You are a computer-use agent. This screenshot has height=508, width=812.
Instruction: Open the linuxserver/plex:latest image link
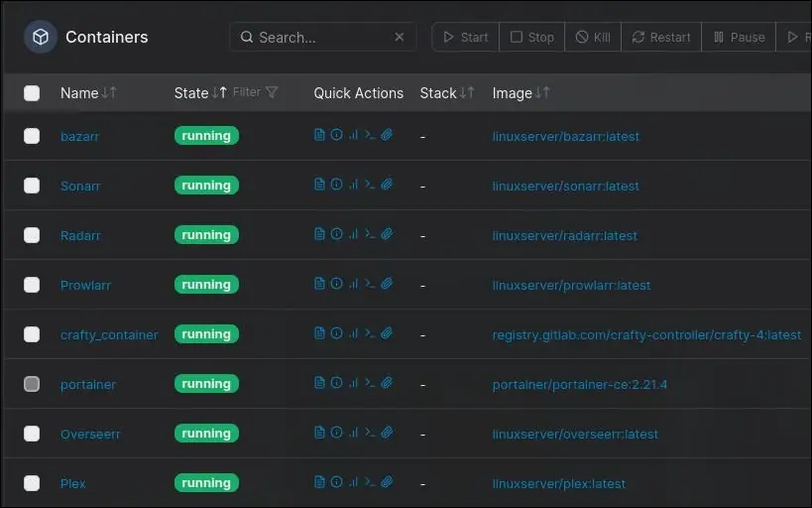pyautogui.click(x=559, y=483)
